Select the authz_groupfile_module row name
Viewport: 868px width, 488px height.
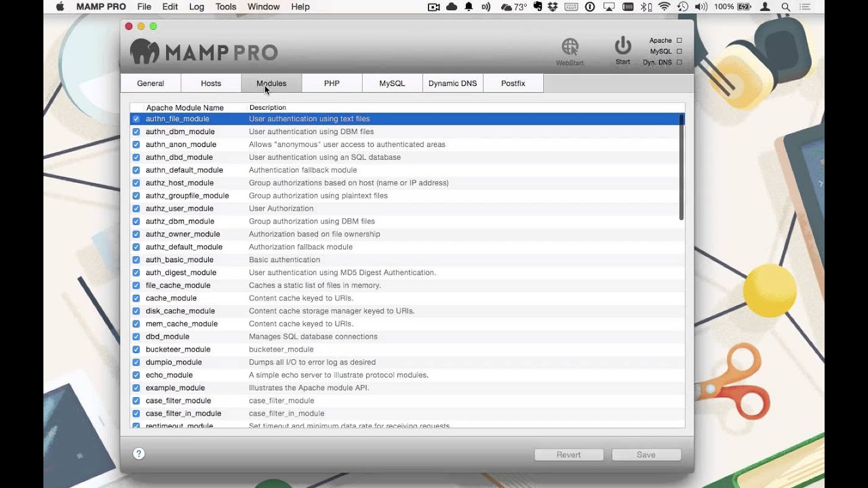pyautogui.click(x=187, y=196)
